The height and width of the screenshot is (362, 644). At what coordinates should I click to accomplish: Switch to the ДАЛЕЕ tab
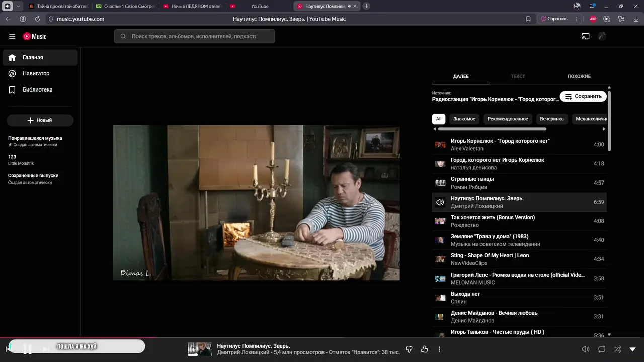click(461, 76)
